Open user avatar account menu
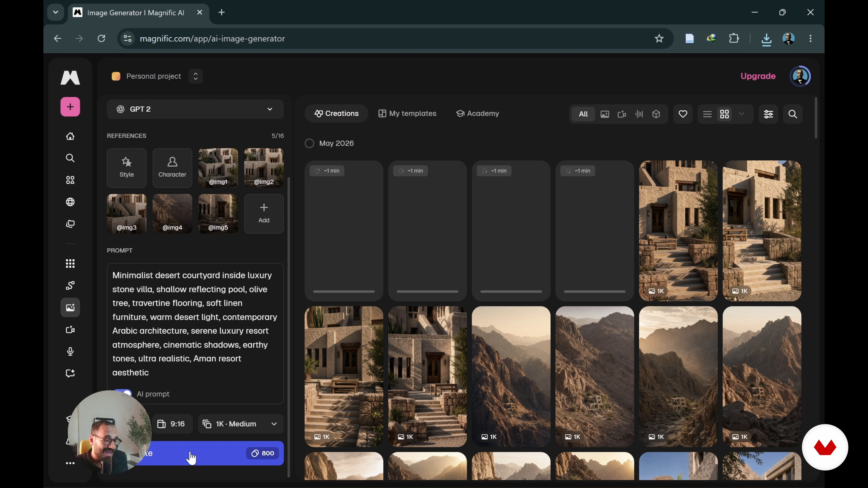Screen dimensions: 868x488 (x=800, y=76)
